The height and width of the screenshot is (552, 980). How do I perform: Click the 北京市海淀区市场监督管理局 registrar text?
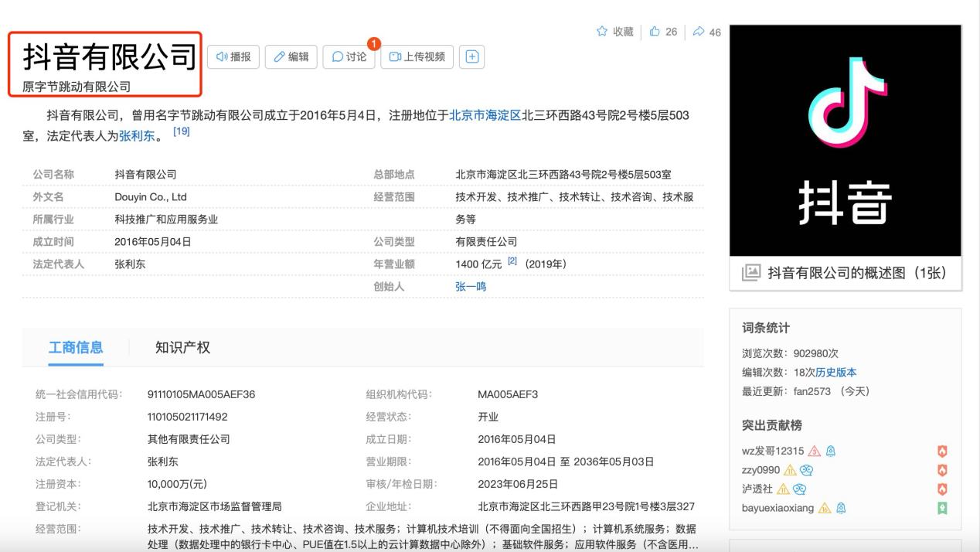(x=214, y=506)
